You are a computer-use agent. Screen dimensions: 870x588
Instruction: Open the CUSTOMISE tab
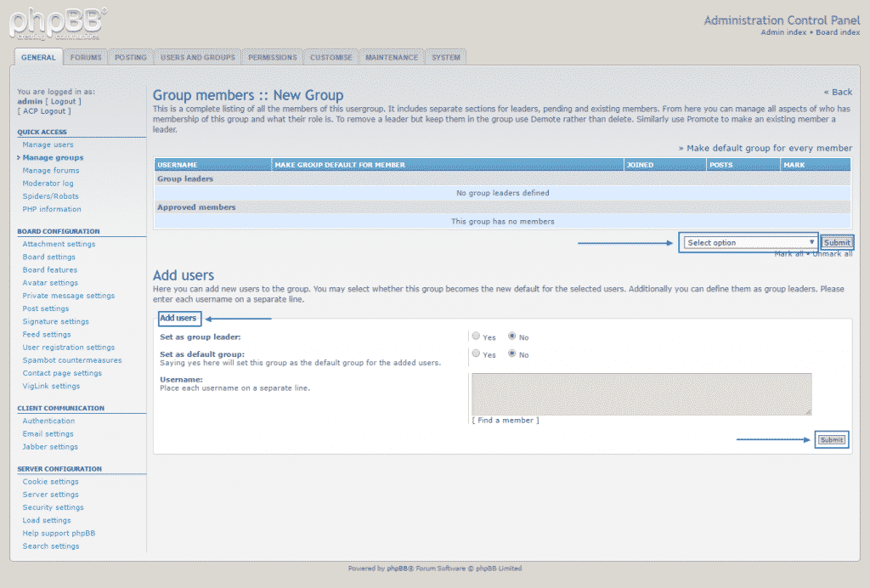pos(330,57)
